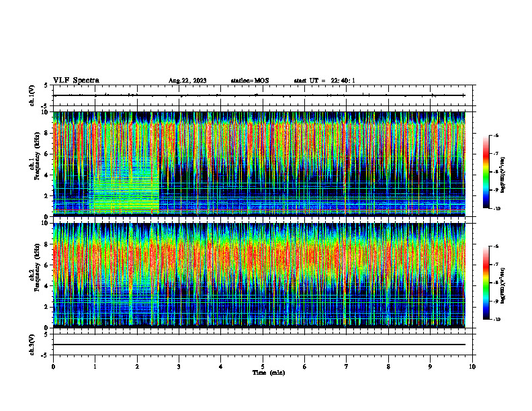Viewport: 532px width, 411px height.
Task: Click the date label "Aug.22, 2023"
Action: pos(187,81)
